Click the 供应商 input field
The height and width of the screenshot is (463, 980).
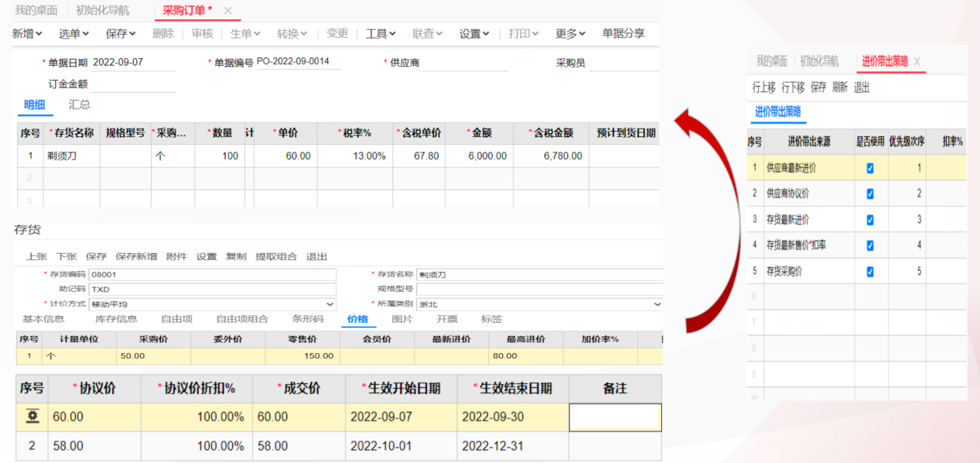464,63
